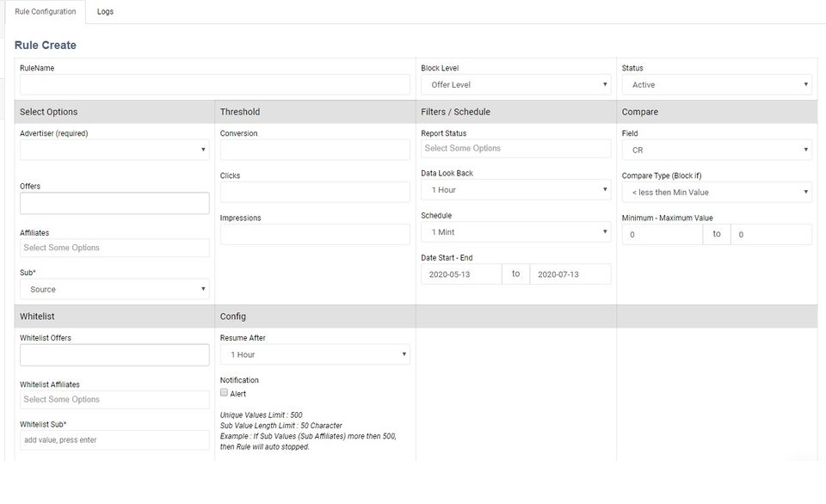Click the start date field

tap(461, 274)
